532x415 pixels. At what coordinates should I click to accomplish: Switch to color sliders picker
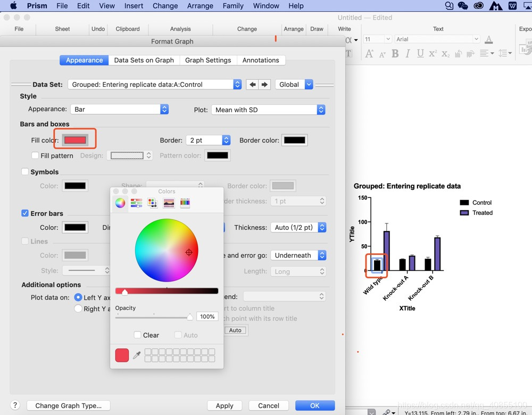click(x=136, y=203)
